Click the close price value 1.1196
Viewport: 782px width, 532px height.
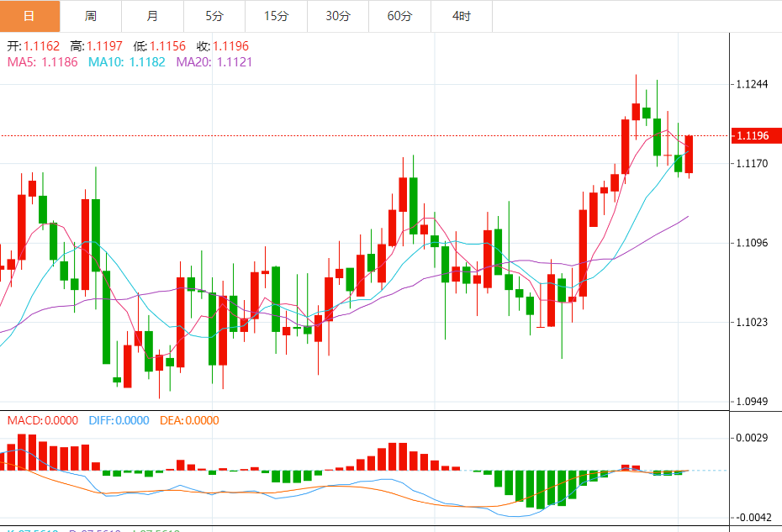(x=230, y=46)
